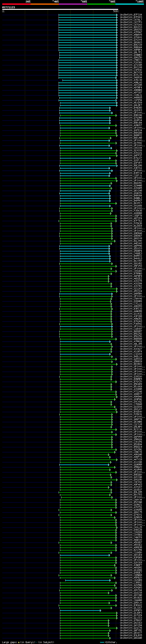The height and width of the screenshot is (644, 146).
Task: Click the green ~80% identity legend bar
Action: (101, 4)
